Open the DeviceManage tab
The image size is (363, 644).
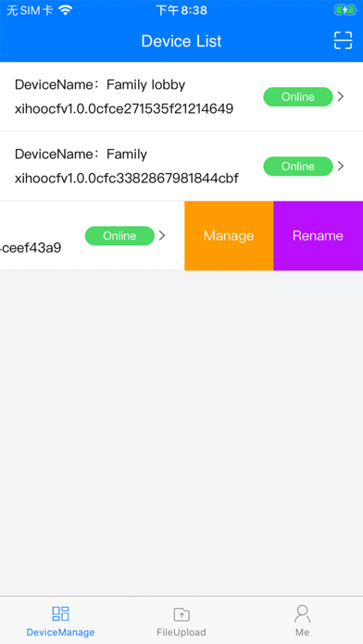[60, 621]
